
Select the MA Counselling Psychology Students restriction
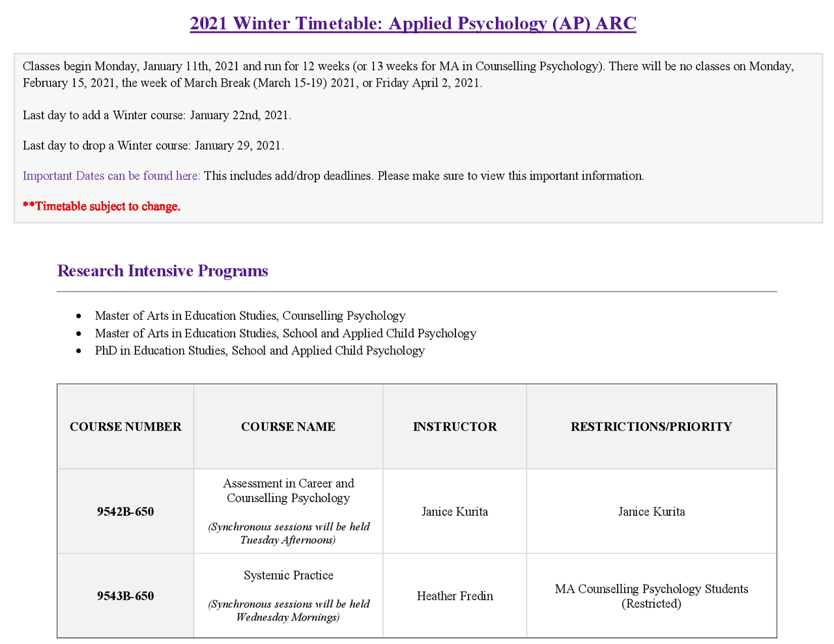point(651,595)
